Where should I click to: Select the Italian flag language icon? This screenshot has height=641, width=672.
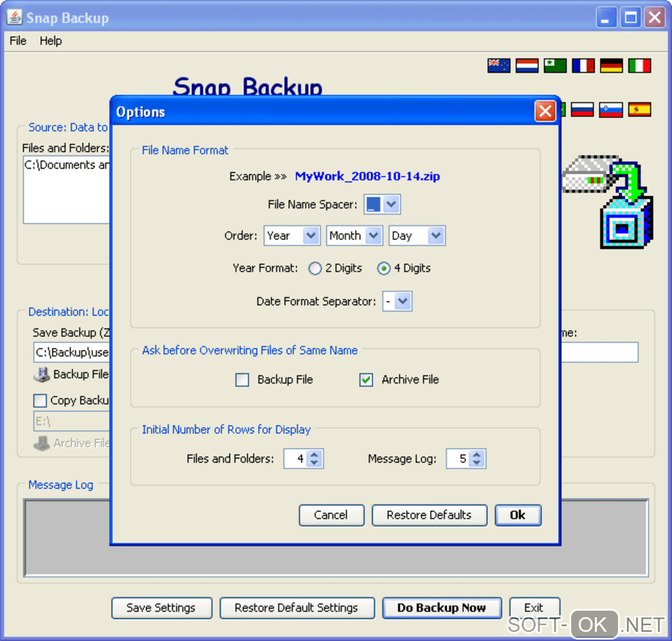coord(640,66)
